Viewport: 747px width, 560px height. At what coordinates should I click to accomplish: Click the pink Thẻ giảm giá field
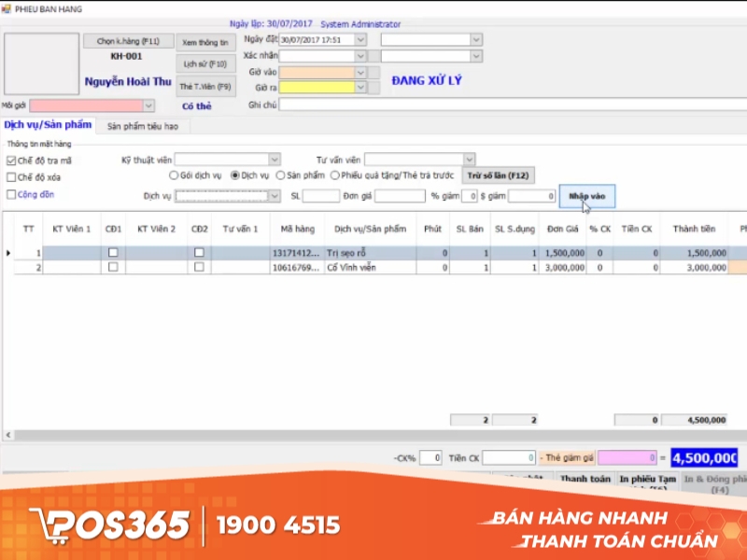tap(627, 457)
